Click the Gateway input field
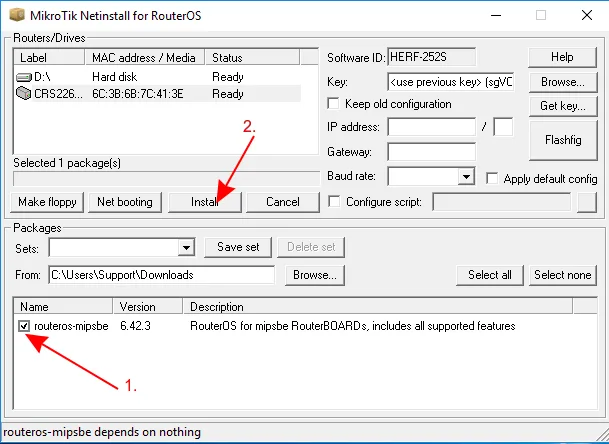 pyautogui.click(x=431, y=152)
